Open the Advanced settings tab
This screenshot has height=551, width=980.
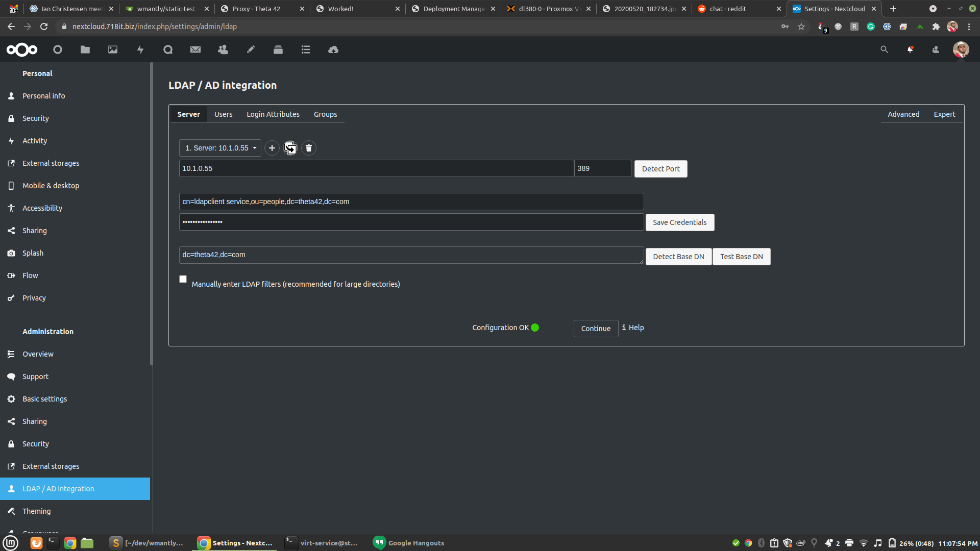click(x=903, y=114)
